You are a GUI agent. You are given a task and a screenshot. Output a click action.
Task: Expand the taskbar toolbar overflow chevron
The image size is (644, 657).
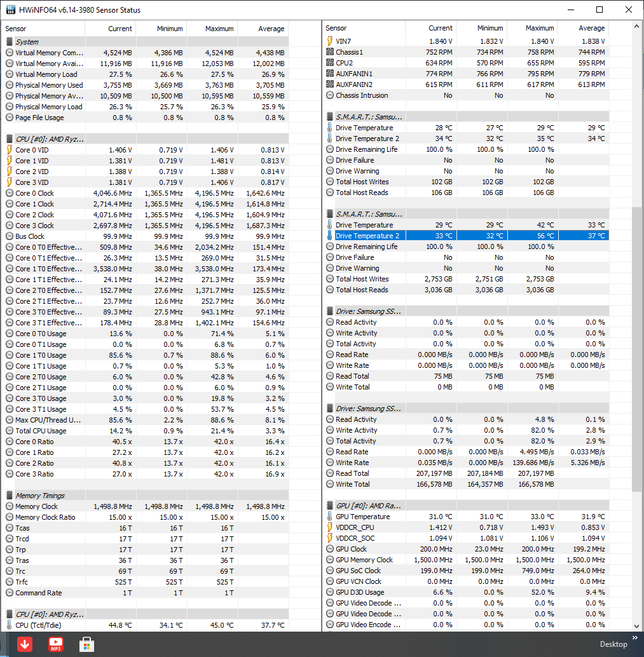tap(634, 638)
